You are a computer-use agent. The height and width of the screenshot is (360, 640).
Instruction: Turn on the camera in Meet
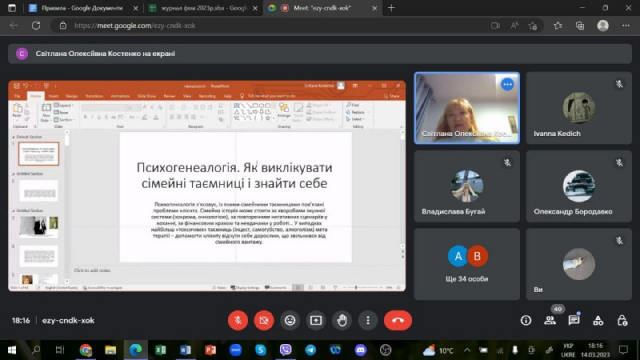pyautogui.click(x=264, y=320)
